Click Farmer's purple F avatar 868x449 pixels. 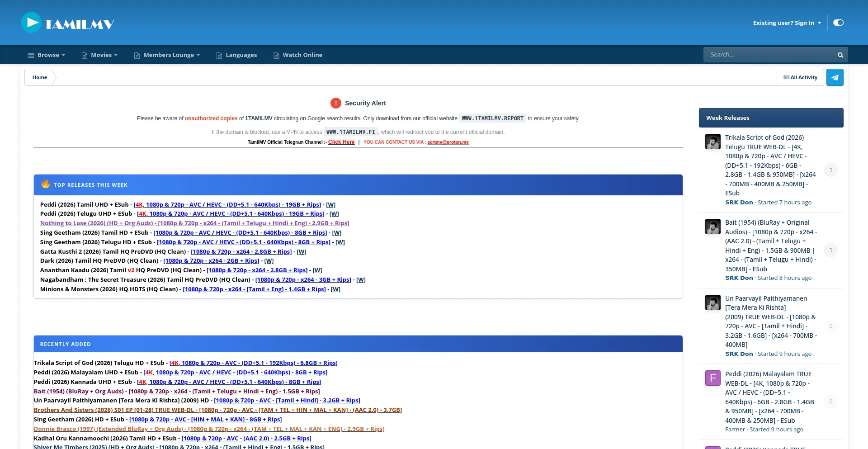click(713, 378)
